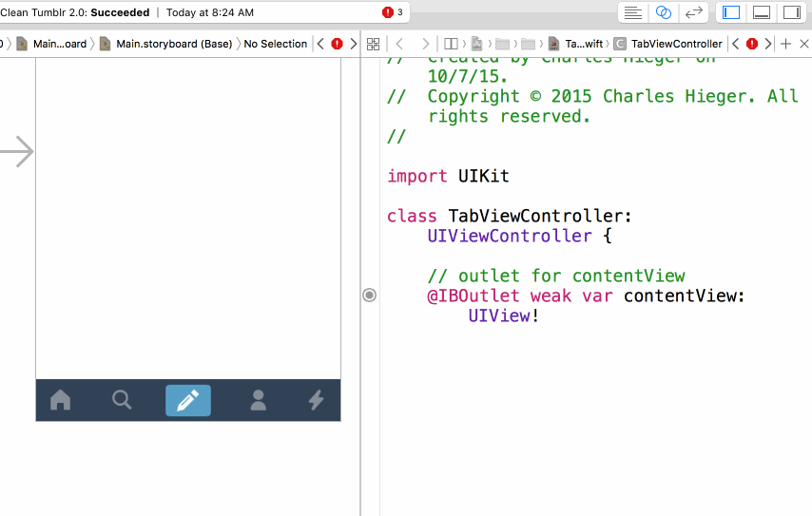Open TabViewController class in jump bar
The image size is (812, 516).
668,44
